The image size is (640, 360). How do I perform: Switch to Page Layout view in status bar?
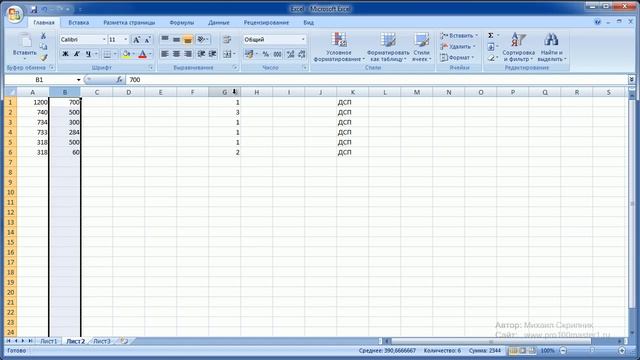coord(522,351)
